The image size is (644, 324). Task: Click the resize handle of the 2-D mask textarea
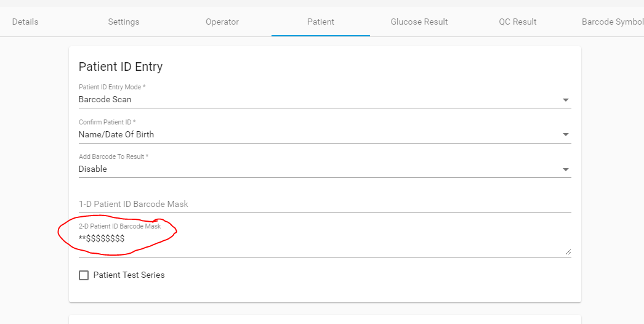568,251
